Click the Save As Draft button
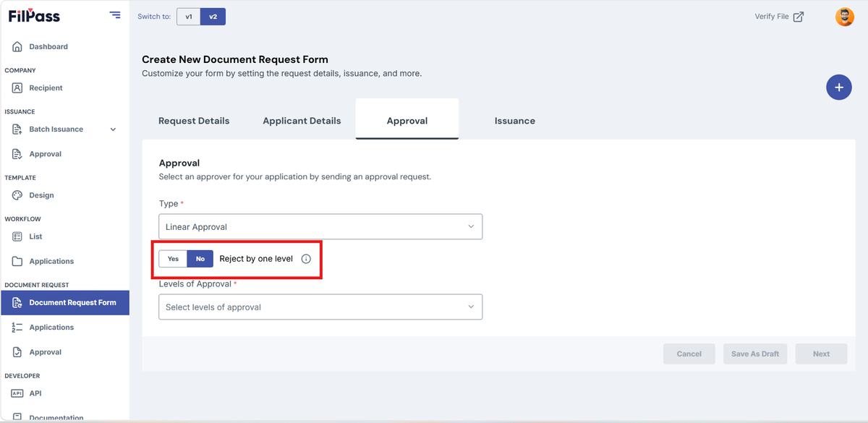Viewport: 868px width, 423px height. tap(755, 354)
